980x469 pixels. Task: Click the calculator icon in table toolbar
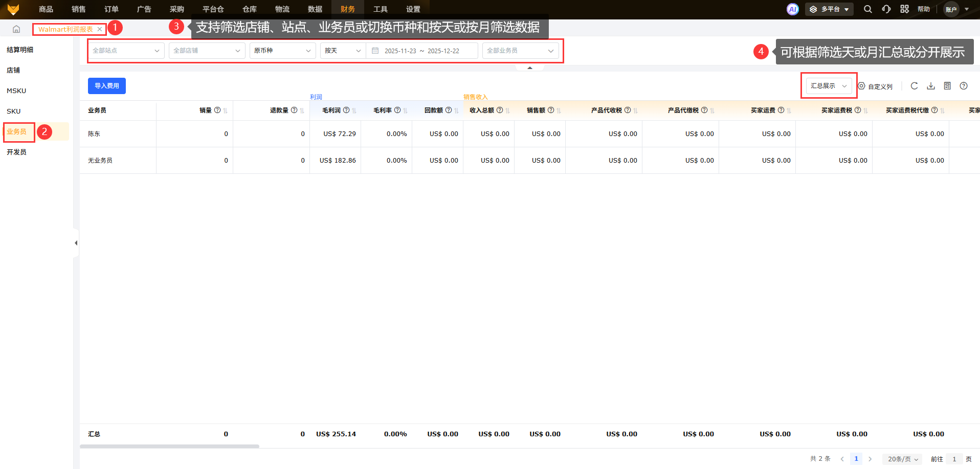pyautogui.click(x=947, y=86)
